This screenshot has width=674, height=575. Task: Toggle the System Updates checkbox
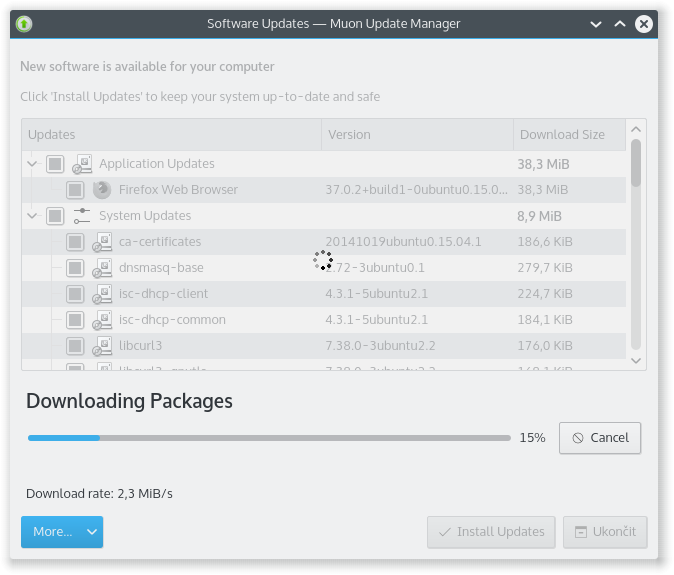[55, 216]
